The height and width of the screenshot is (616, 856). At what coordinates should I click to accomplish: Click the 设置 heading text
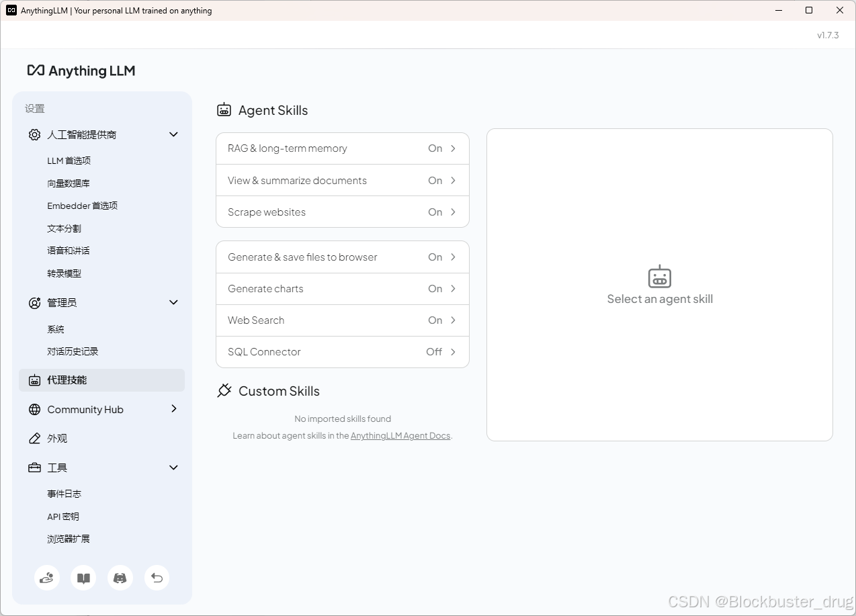click(x=35, y=108)
